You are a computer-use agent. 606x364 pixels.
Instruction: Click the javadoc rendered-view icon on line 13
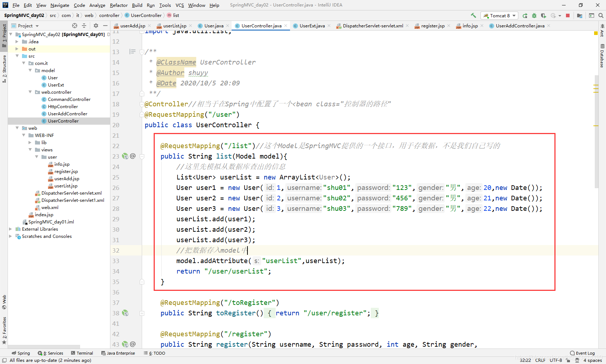(x=132, y=52)
